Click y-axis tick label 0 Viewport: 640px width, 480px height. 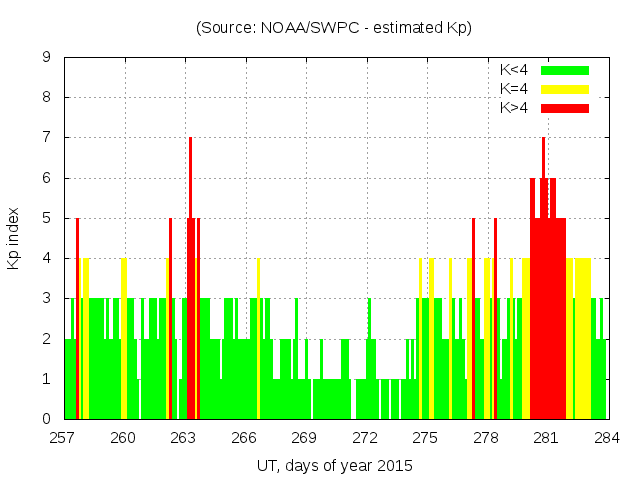click(x=47, y=419)
